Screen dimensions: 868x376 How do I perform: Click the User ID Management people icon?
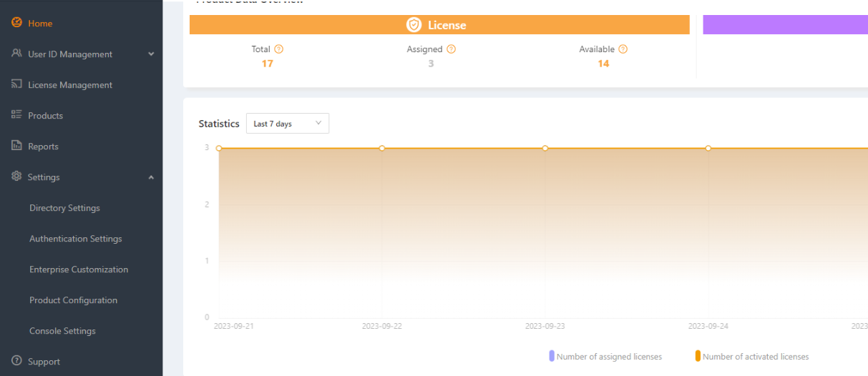16,54
